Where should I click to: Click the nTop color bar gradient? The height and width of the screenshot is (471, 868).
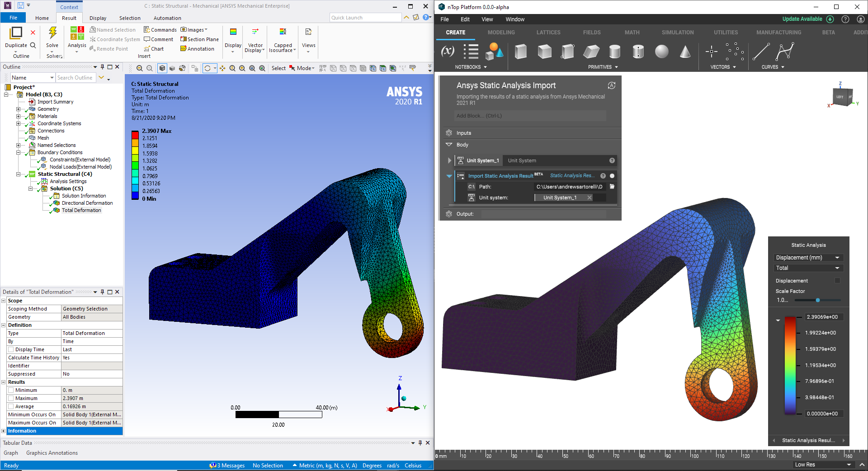790,365
